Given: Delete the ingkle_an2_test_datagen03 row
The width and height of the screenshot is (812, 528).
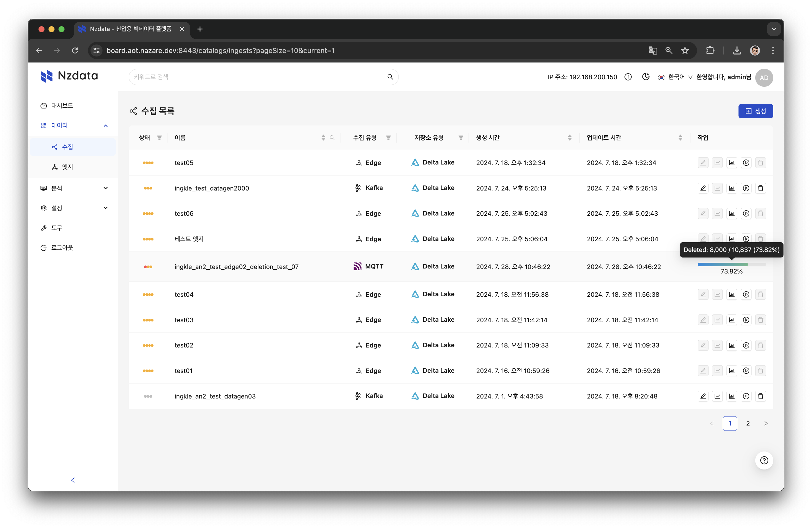Looking at the screenshot, I should coord(760,396).
